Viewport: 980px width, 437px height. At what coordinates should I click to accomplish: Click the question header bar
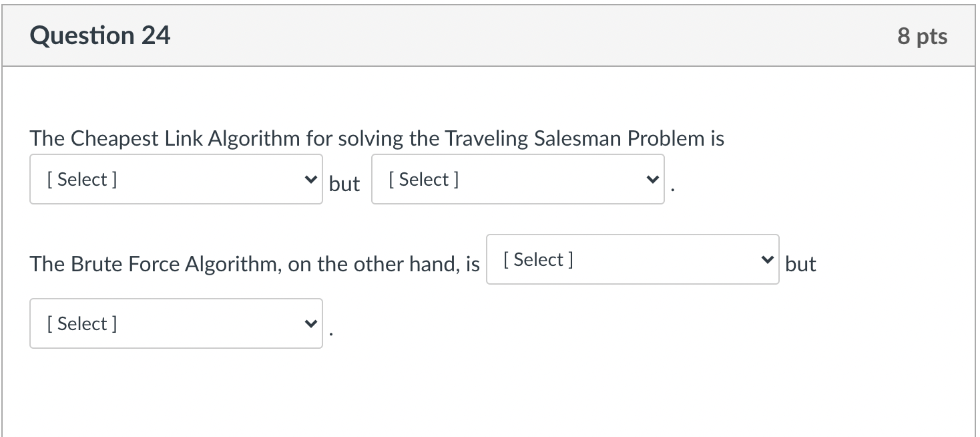click(x=490, y=35)
